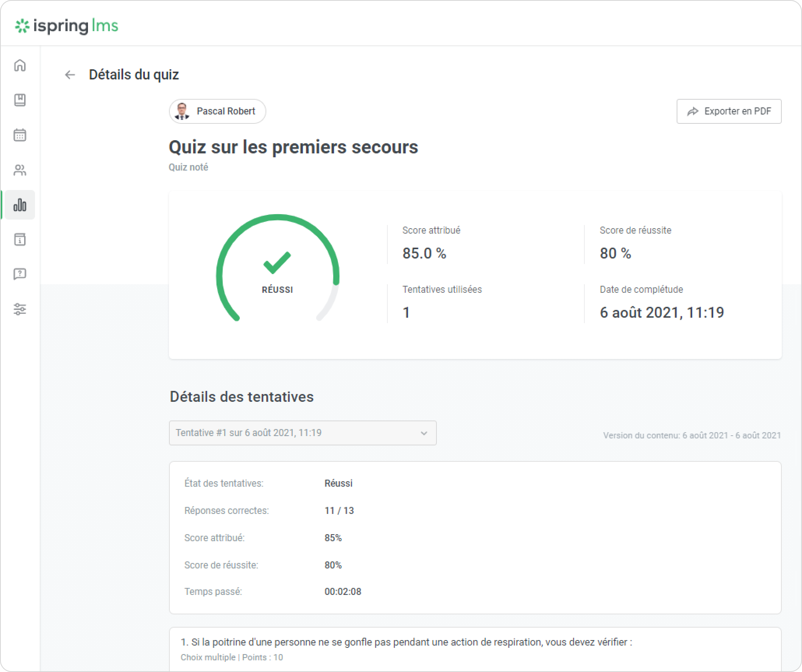Click Exporter en PDF button
Image resolution: width=802 pixels, height=672 pixels.
pos(729,111)
